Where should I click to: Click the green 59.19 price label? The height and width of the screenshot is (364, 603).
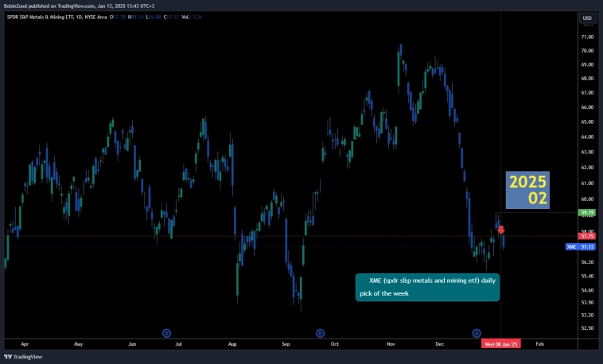587,212
